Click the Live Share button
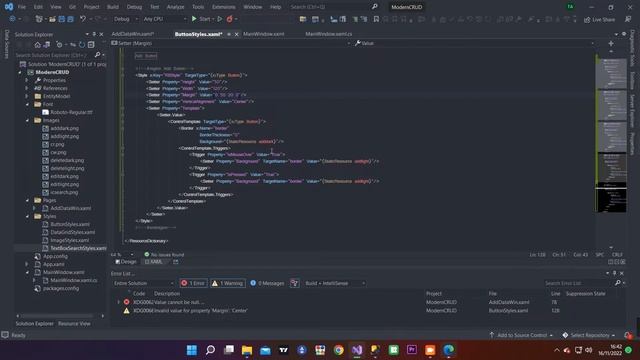The width and height of the screenshot is (640, 360). point(599,20)
